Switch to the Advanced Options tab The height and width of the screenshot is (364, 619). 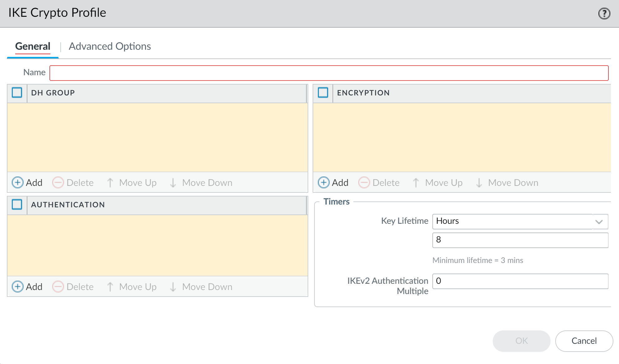point(109,46)
